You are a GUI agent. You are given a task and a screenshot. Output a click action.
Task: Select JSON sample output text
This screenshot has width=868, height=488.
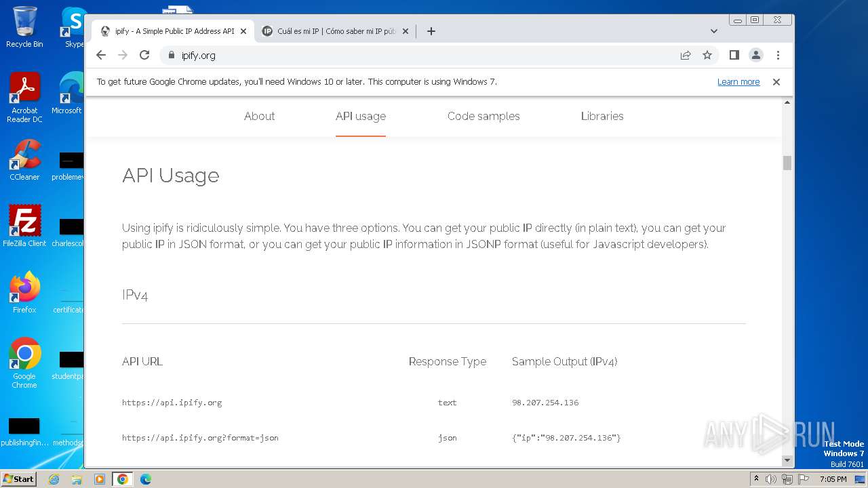566,438
